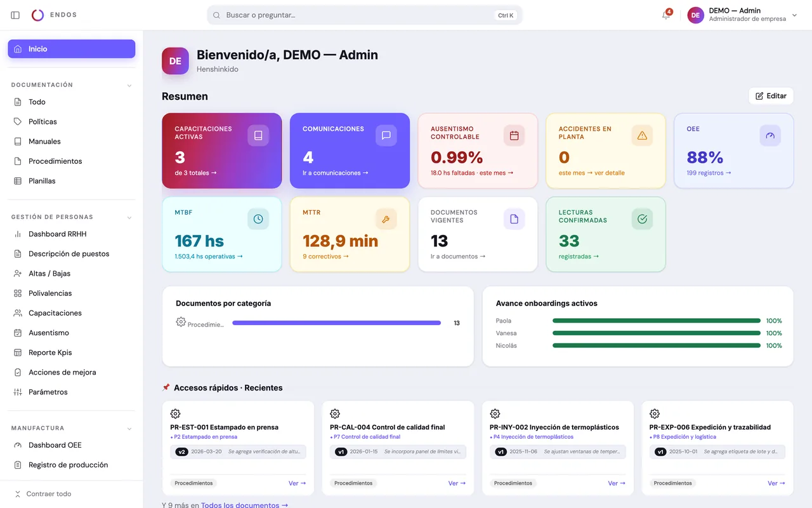Open Registro de producción
The height and width of the screenshot is (508, 812).
pos(72,465)
